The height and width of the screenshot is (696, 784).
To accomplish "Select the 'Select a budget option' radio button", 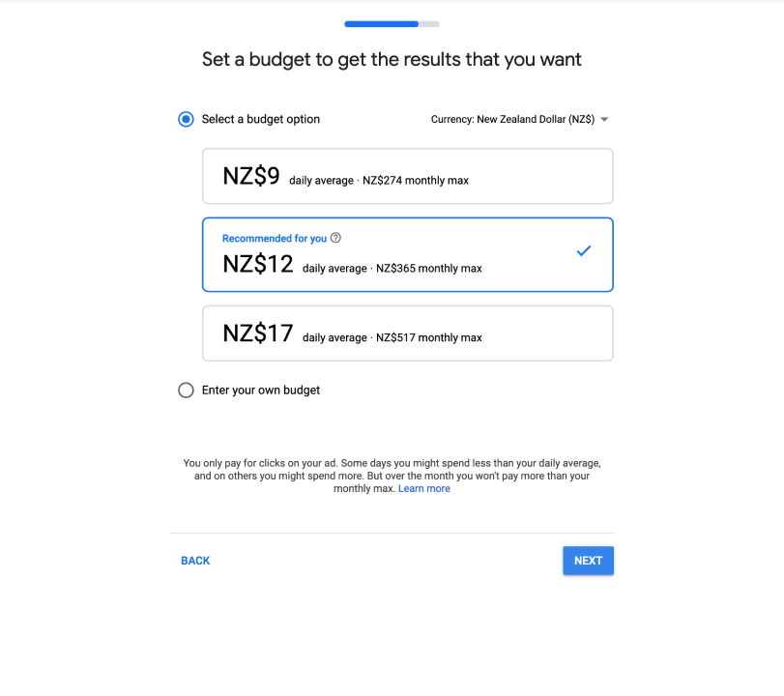I will click(x=186, y=120).
